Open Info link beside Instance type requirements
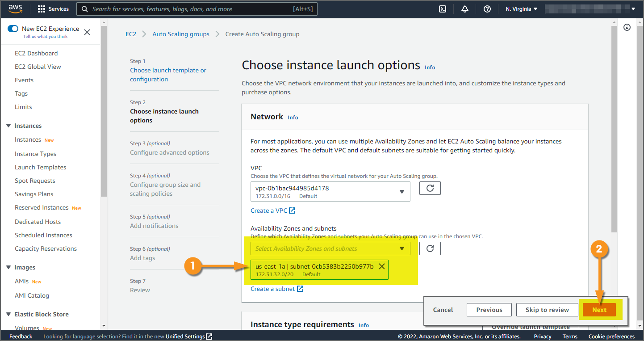Viewport: 644px width, 341px height. (x=364, y=325)
